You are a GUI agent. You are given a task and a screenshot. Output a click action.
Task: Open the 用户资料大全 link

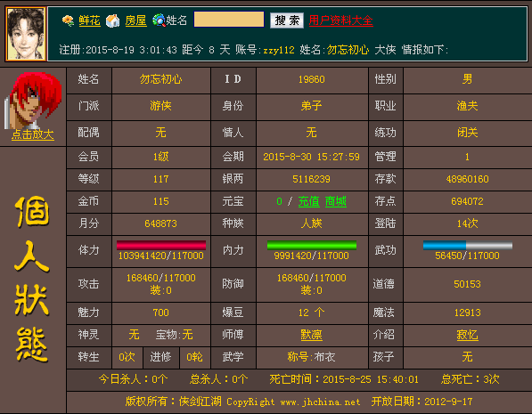tap(340, 20)
